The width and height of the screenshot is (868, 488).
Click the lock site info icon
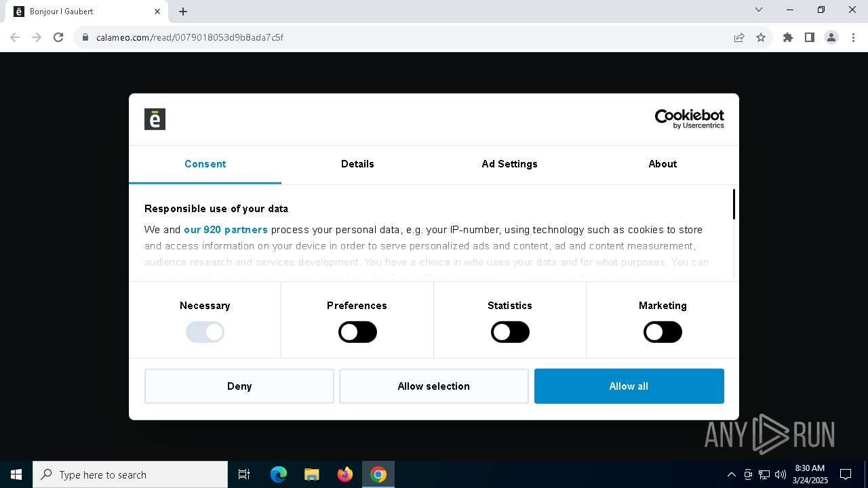coord(85,37)
